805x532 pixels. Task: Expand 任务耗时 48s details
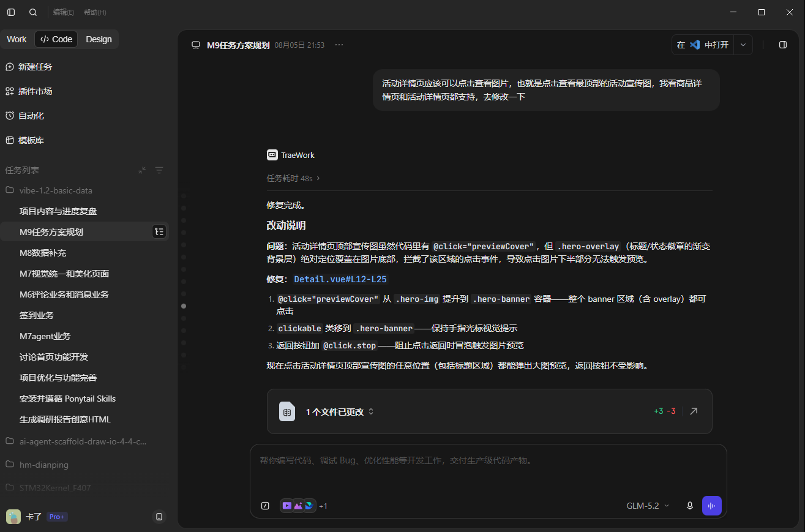click(293, 178)
